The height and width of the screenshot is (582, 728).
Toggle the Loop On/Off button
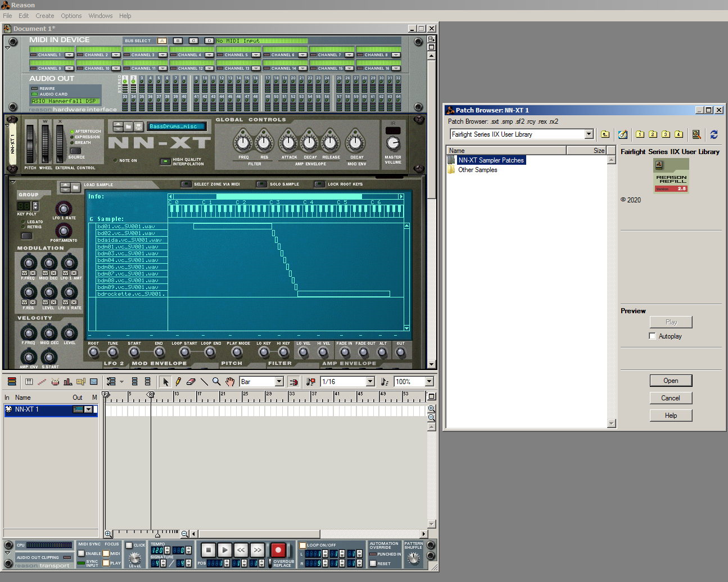point(303,545)
